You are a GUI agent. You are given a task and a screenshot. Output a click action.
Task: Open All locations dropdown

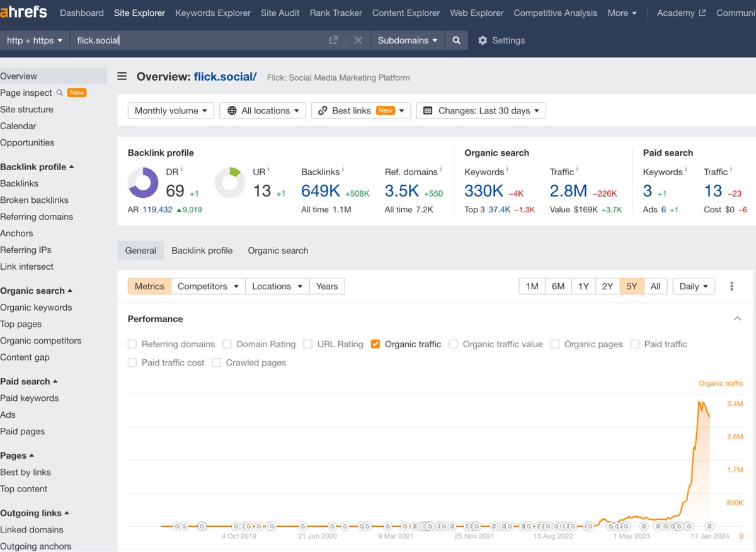(263, 110)
